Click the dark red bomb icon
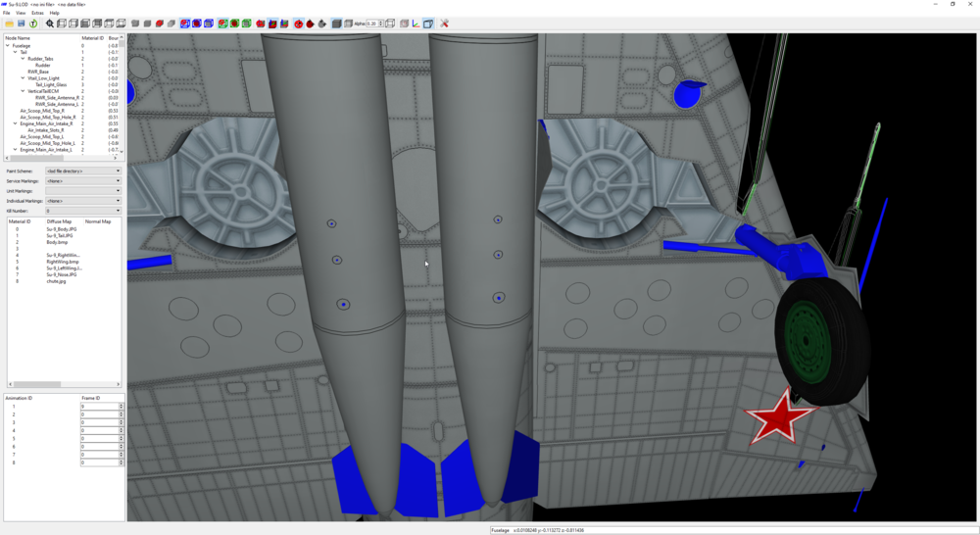Viewport: 980px width, 535px height. point(310,24)
